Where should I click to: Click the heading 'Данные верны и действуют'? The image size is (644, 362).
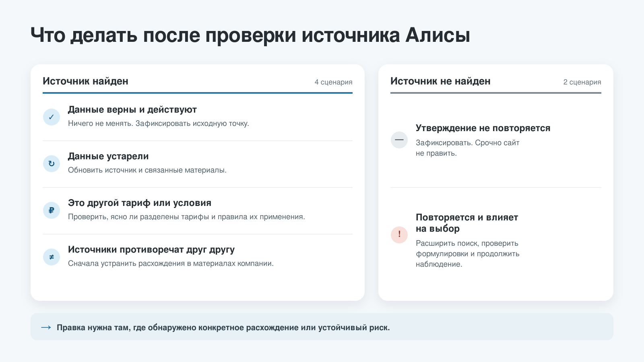pyautogui.click(x=132, y=109)
